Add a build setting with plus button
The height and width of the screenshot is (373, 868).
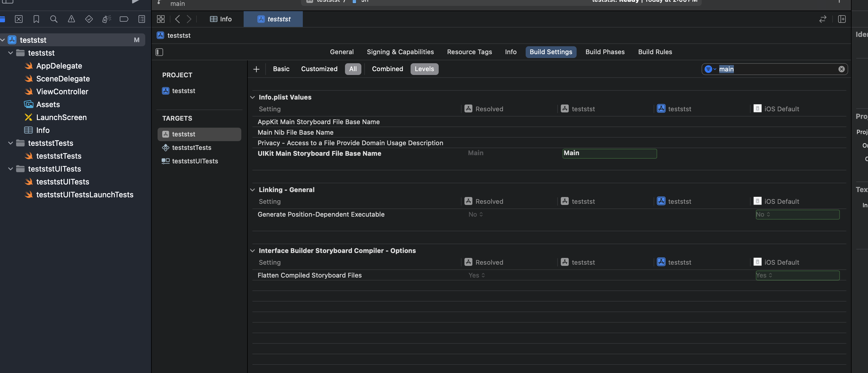pyautogui.click(x=256, y=69)
